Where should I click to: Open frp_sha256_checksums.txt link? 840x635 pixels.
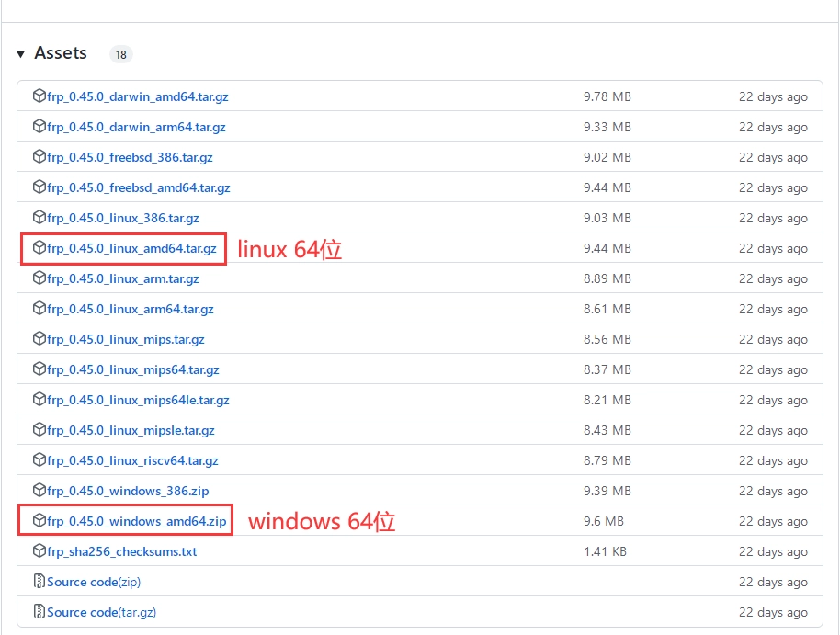[122, 551]
